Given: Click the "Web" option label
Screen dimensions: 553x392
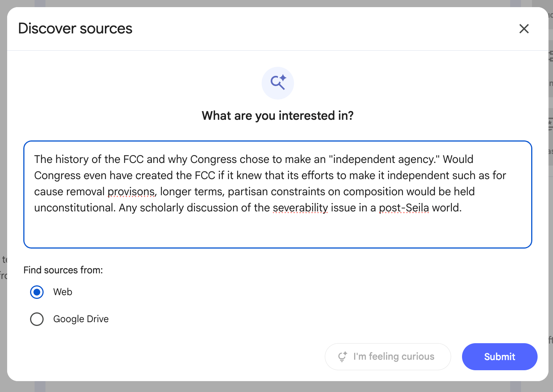Looking at the screenshot, I should (x=63, y=292).
